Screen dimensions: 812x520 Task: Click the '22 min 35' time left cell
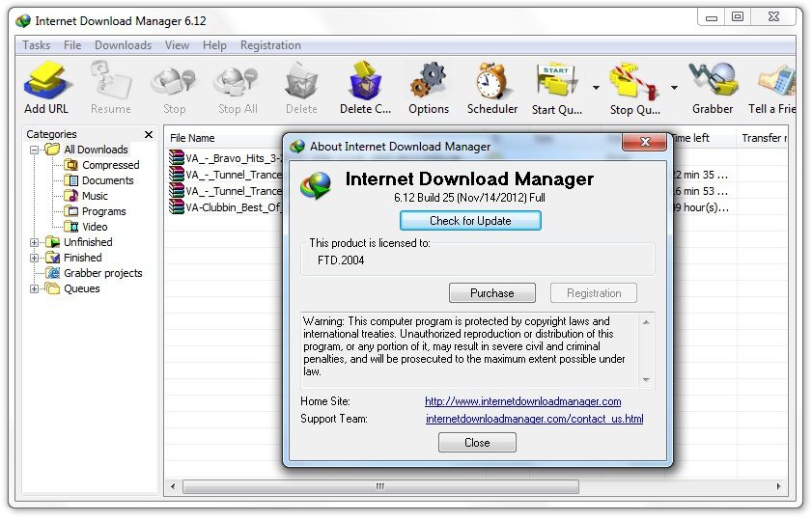(701, 175)
